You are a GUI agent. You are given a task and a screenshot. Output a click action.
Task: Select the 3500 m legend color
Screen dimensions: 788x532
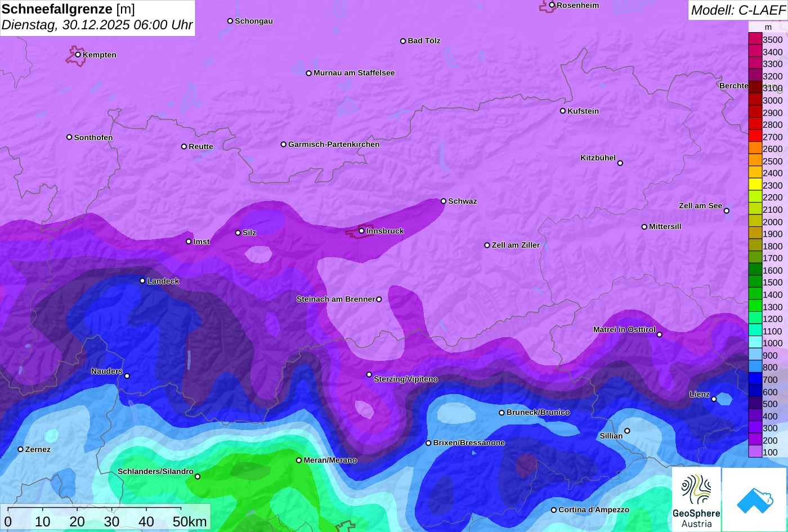point(755,39)
